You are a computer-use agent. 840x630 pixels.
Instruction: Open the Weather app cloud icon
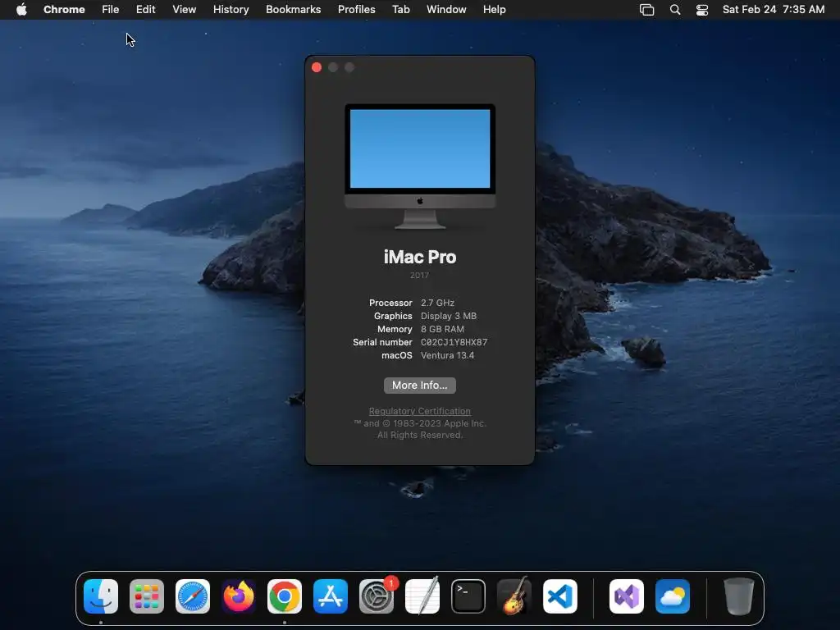click(673, 596)
